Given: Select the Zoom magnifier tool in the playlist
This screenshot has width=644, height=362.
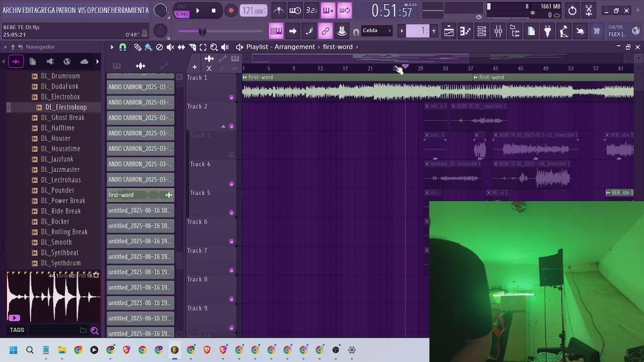Looking at the screenshot, I should [214, 47].
